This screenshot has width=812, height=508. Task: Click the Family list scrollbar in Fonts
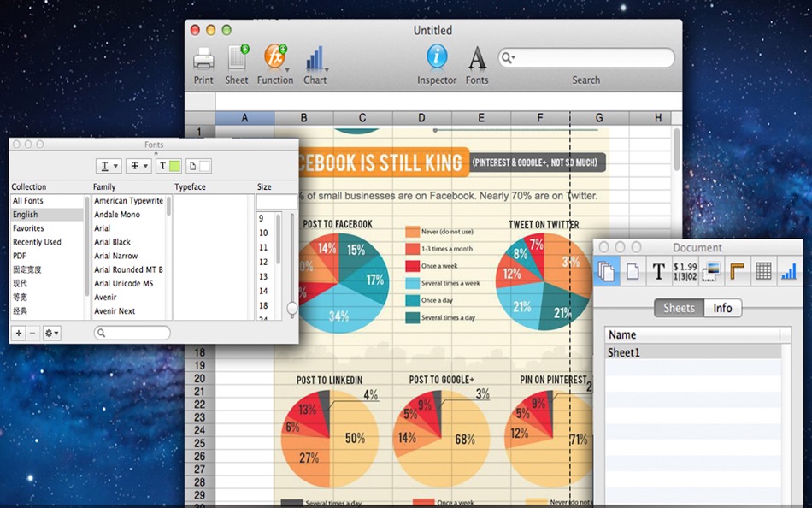tap(168, 206)
